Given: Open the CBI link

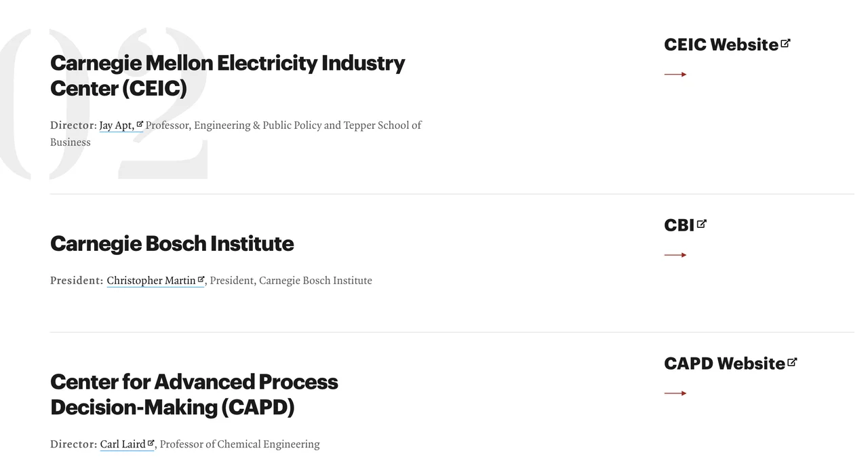Looking at the screenshot, I should (679, 225).
